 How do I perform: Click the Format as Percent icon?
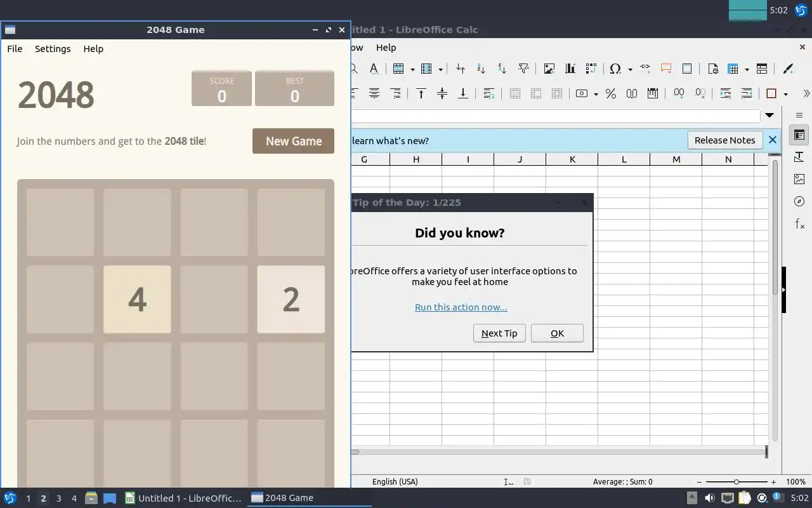[x=611, y=93]
